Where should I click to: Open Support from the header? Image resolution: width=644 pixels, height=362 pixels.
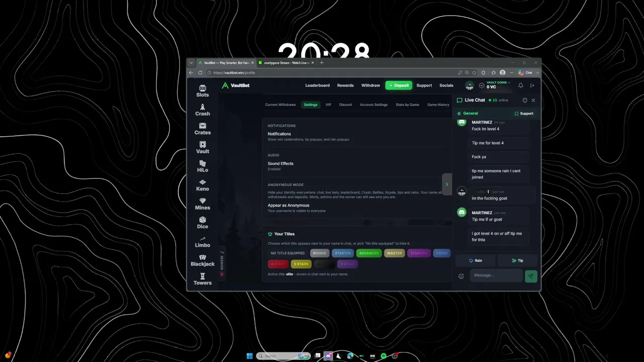(424, 85)
